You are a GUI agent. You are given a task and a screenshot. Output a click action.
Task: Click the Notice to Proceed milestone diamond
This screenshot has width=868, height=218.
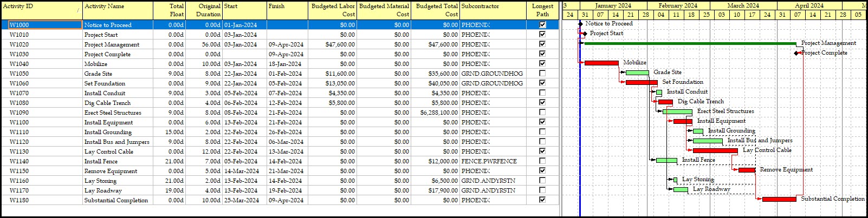[581, 24]
